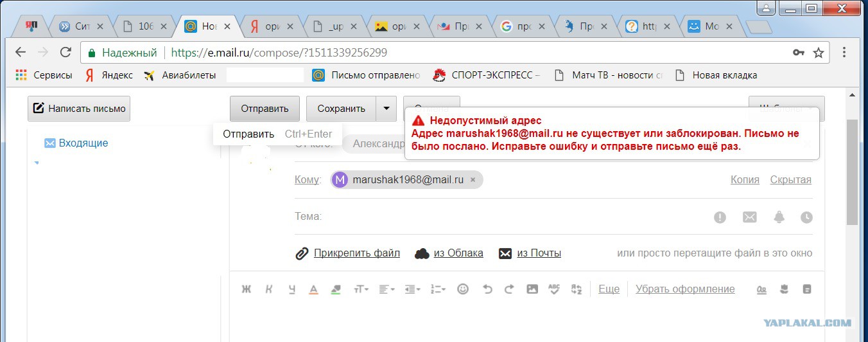Viewport: 868px width, 342px height.
Task: Open the text color picker
Action: (313, 289)
